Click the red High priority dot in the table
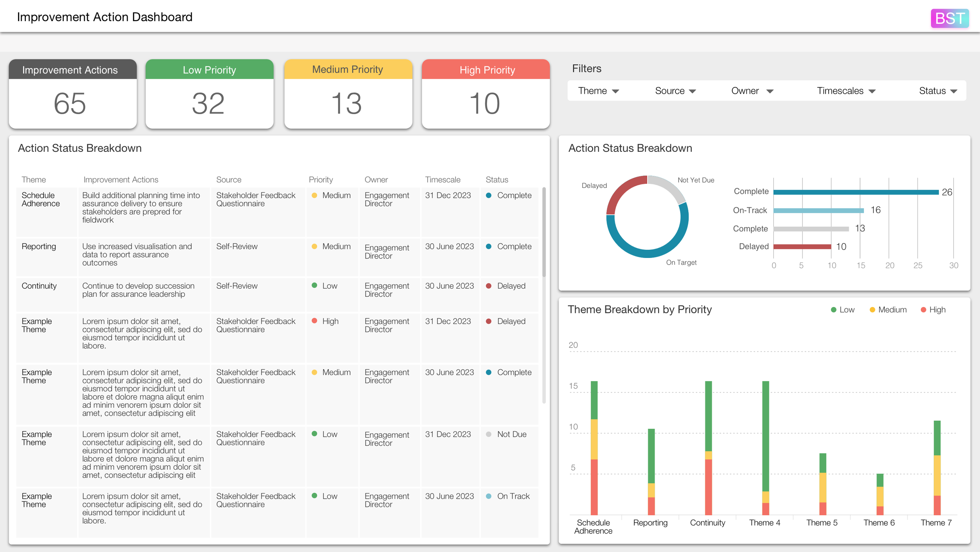The height and width of the screenshot is (552, 980). 314,321
